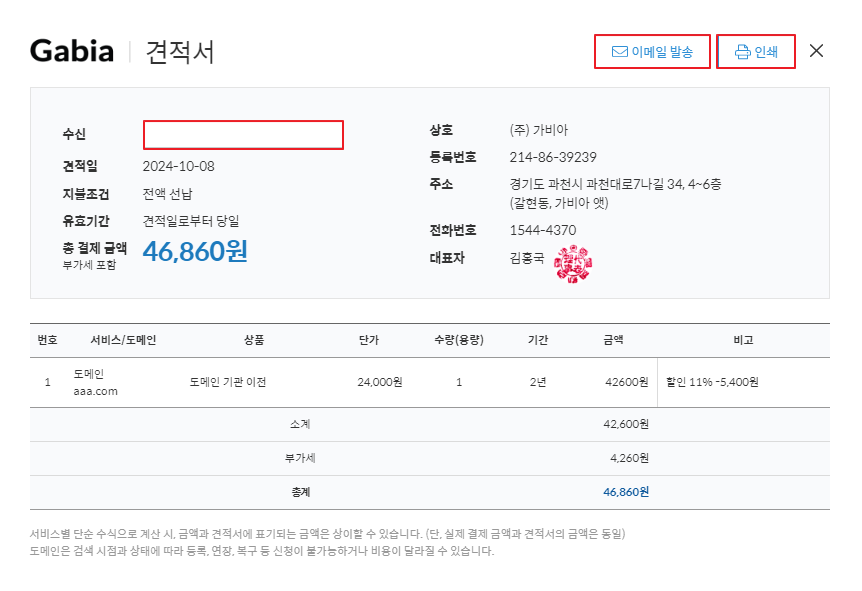
Task: Click the 서비스/도메인 column header
Action: point(123,340)
